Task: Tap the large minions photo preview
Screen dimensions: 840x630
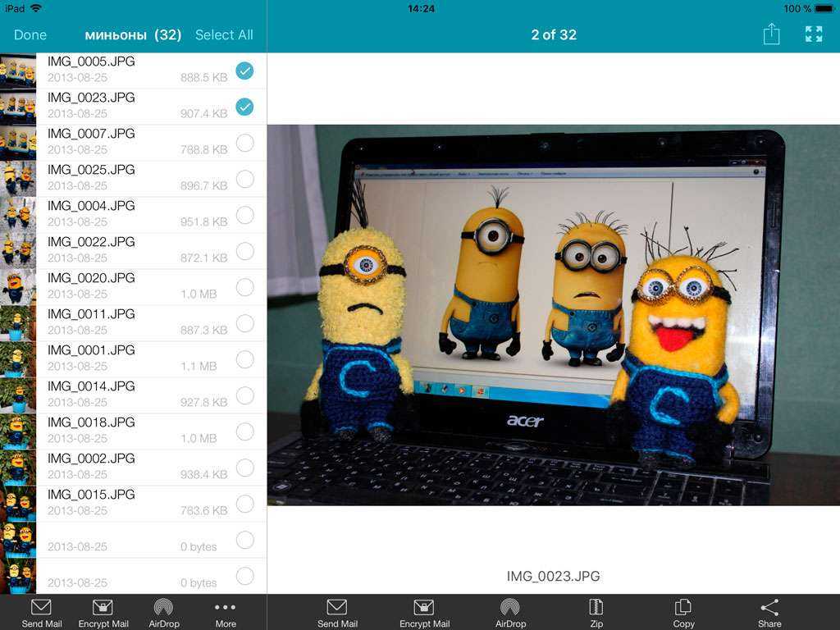Action: [x=553, y=314]
